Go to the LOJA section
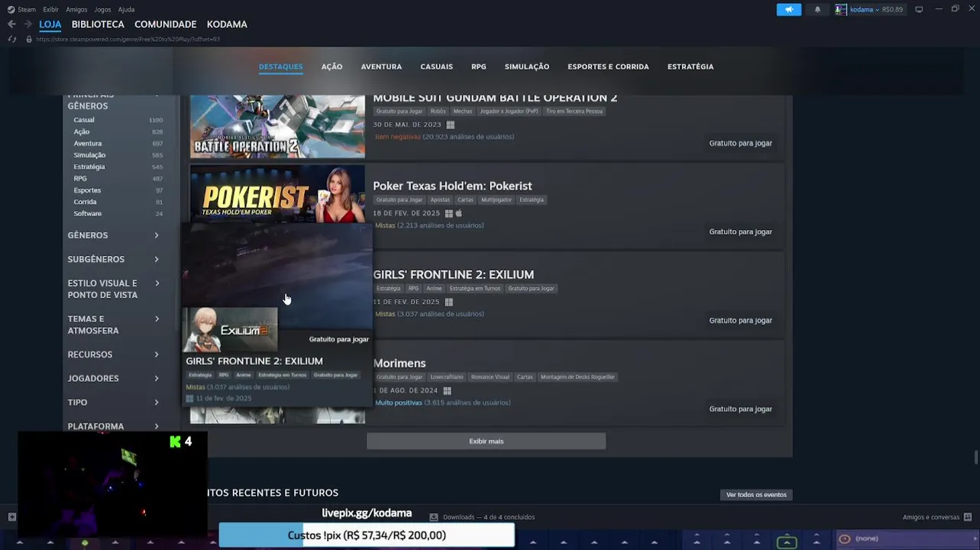 click(50, 24)
